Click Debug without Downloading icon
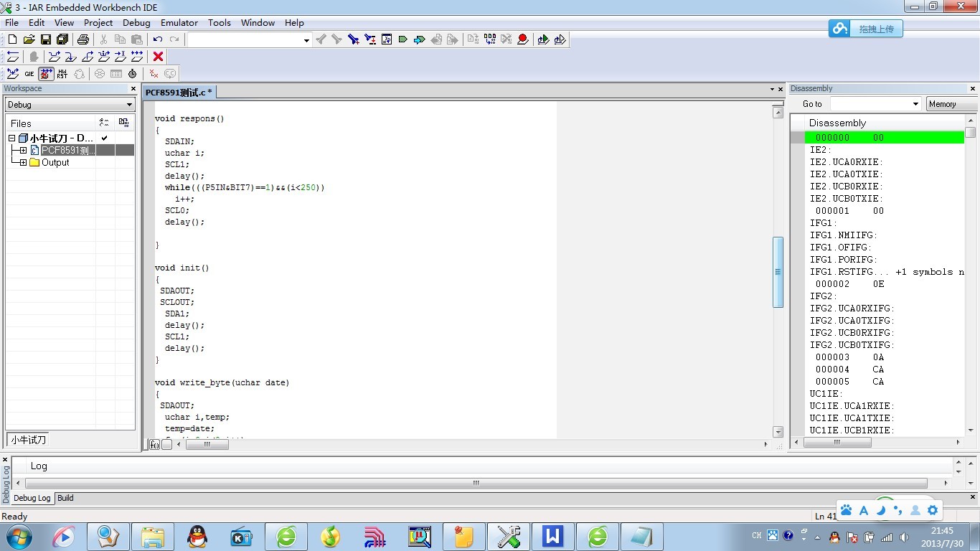 (560, 39)
